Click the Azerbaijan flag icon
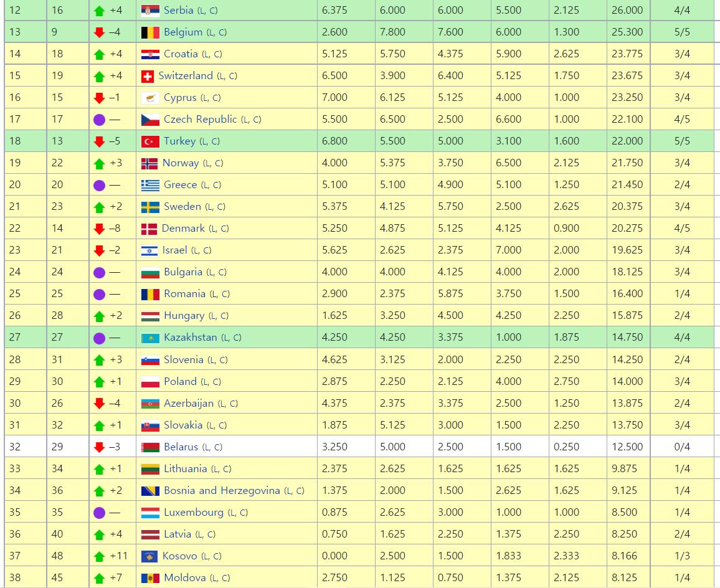The width and height of the screenshot is (720, 588). pos(150,404)
